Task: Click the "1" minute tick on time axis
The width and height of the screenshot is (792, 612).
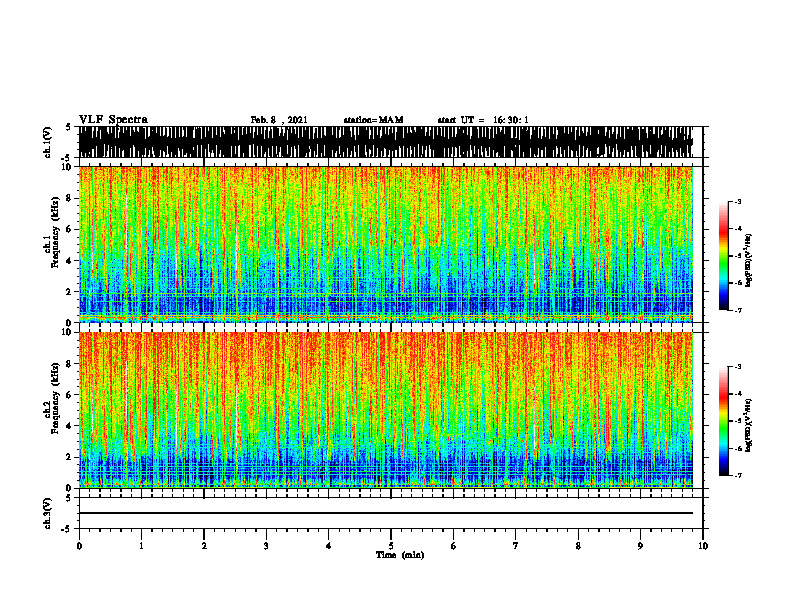Action: [141, 546]
